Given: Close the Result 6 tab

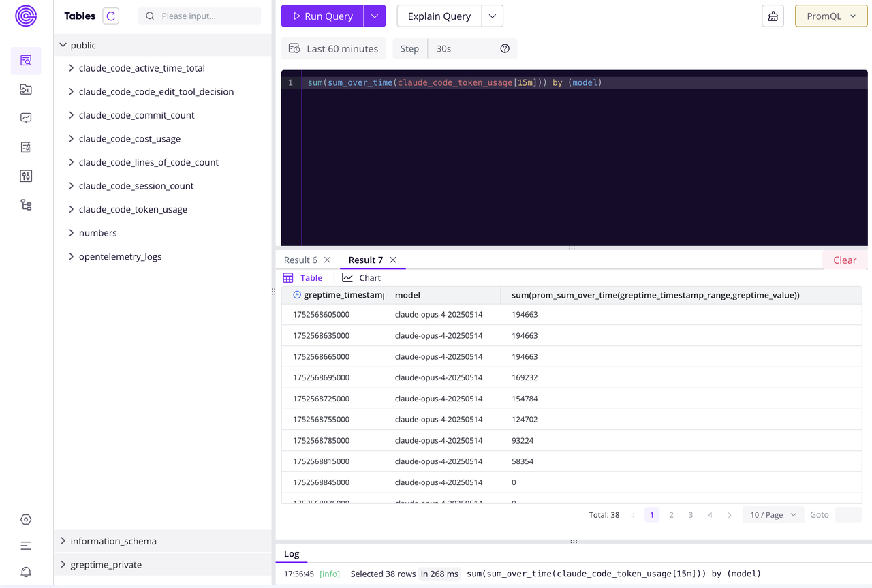Looking at the screenshot, I should tap(327, 260).
